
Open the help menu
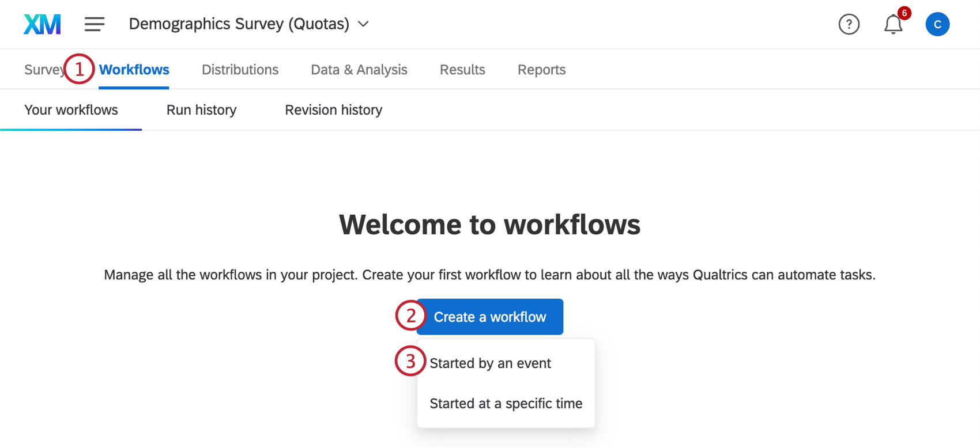tap(849, 24)
